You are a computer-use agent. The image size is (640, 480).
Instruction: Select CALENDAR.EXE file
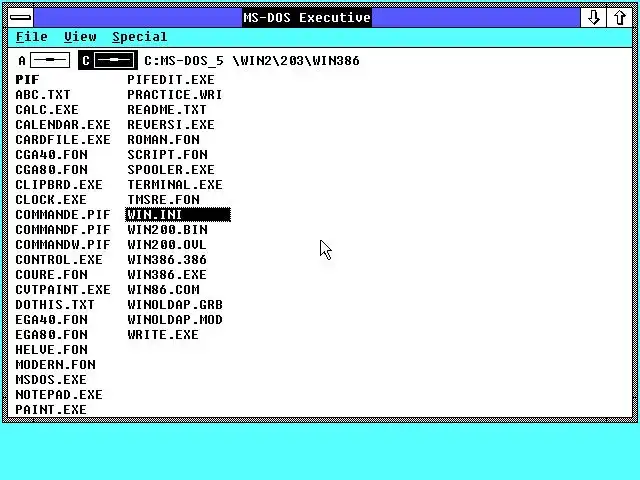pos(63,124)
